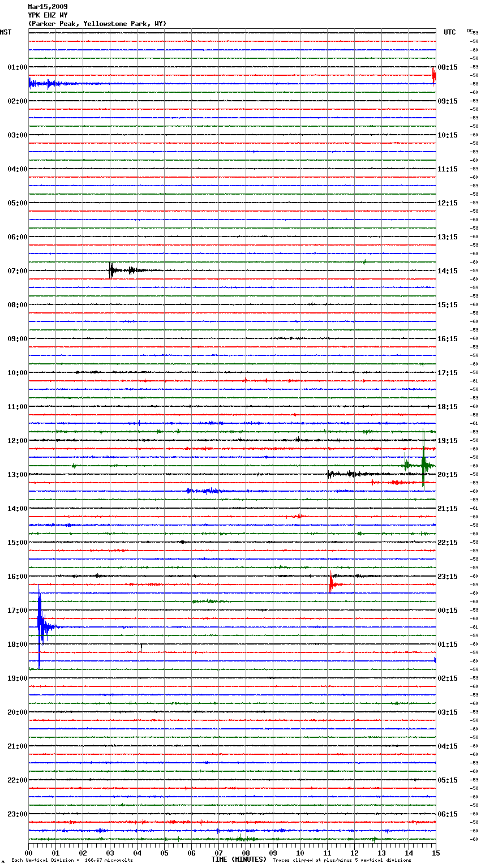Select the 09:00 MST time label

(18, 339)
